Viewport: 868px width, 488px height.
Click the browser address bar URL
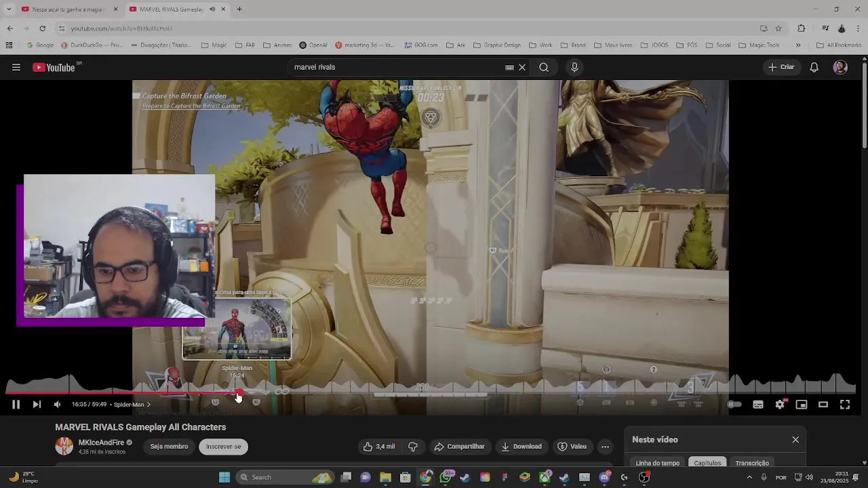(121, 28)
